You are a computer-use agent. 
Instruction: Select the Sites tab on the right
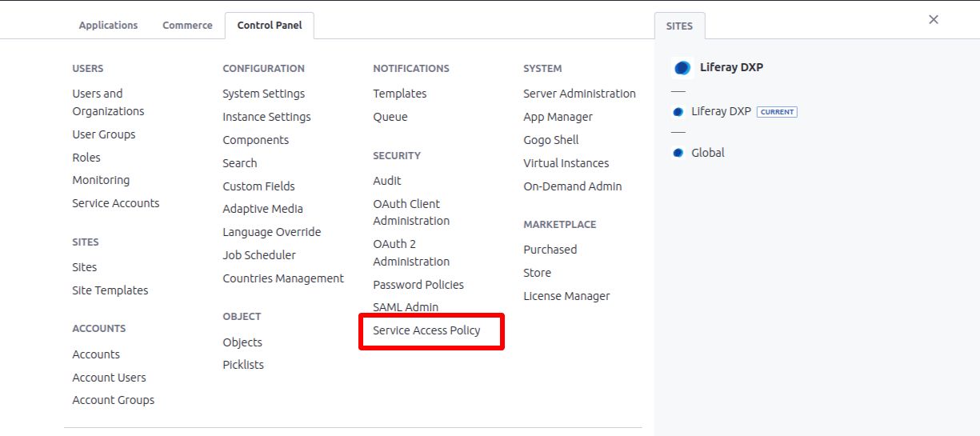pyautogui.click(x=679, y=26)
